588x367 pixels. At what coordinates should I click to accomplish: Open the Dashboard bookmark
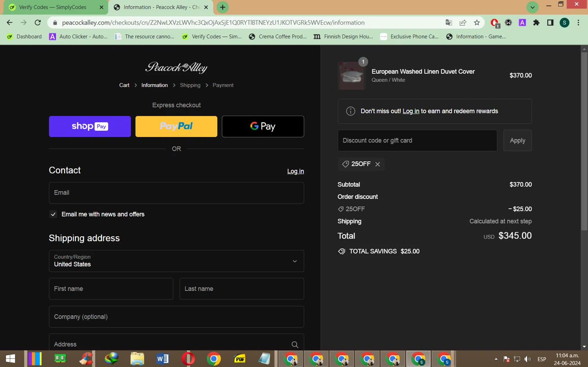click(24, 36)
